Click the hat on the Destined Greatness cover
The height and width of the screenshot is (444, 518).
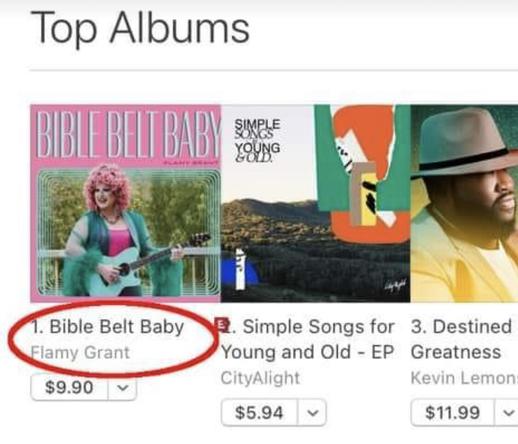pyautogui.click(x=467, y=145)
